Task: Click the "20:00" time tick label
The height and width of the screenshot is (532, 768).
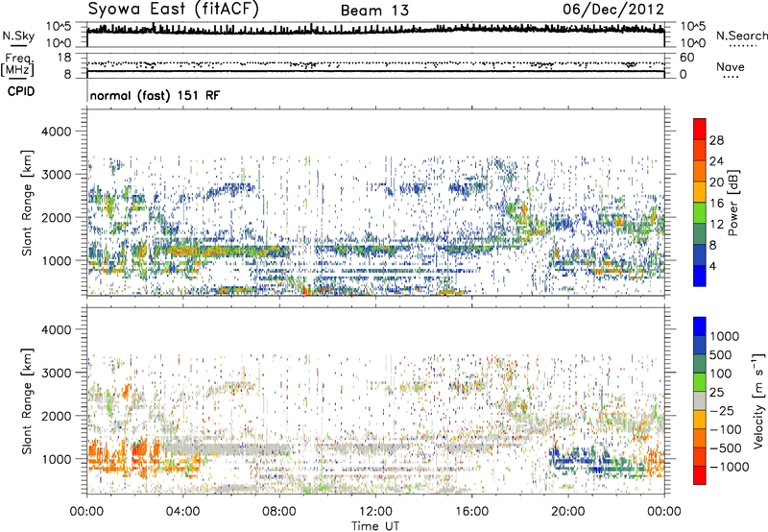Action: click(567, 512)
